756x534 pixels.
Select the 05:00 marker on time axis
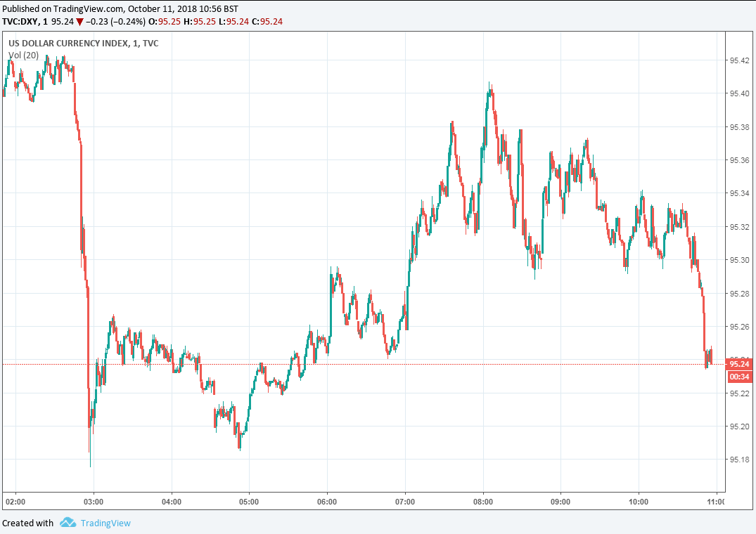click(249, 502)
